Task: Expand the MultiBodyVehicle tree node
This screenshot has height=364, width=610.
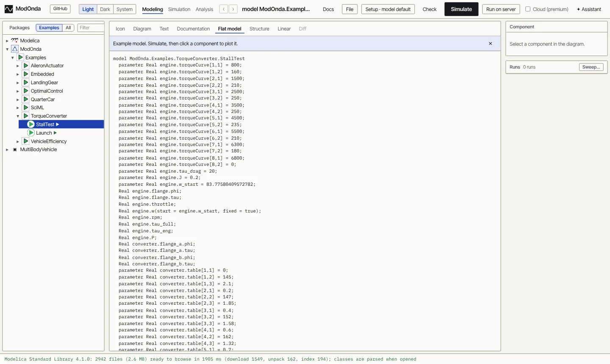Action: pyautogui.click(x=7, y=149)
